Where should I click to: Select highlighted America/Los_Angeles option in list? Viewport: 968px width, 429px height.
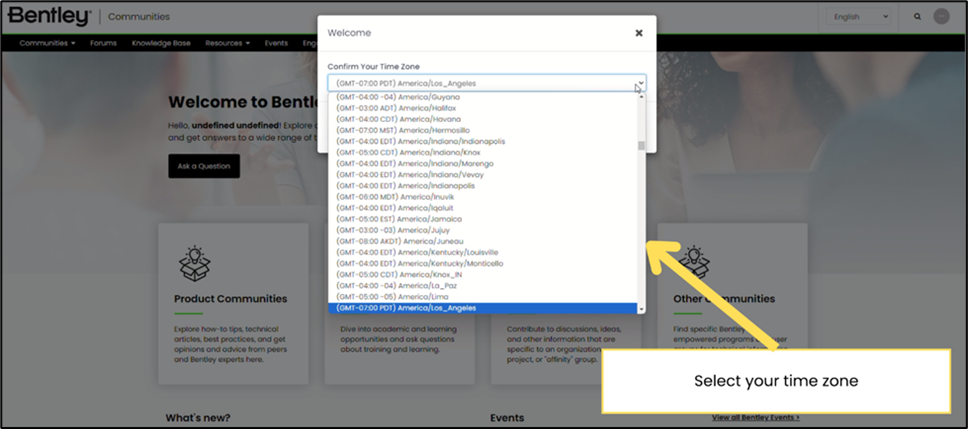(x=482, y=308)
